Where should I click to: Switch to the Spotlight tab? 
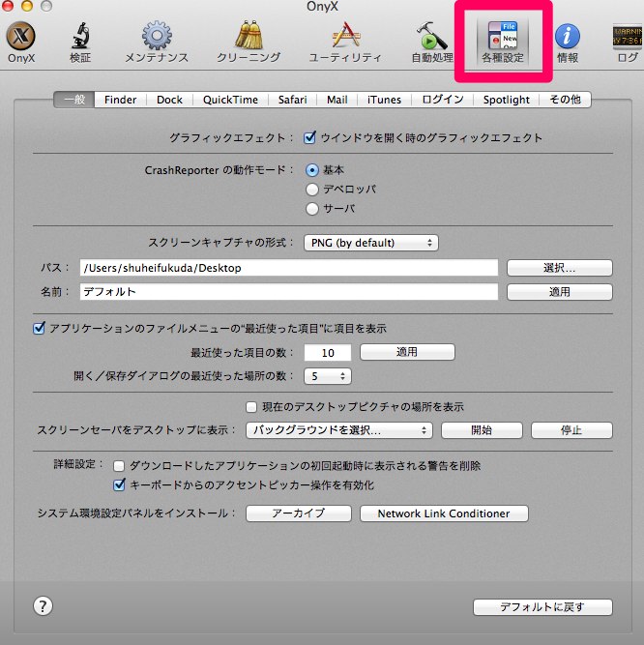point(507,100)
